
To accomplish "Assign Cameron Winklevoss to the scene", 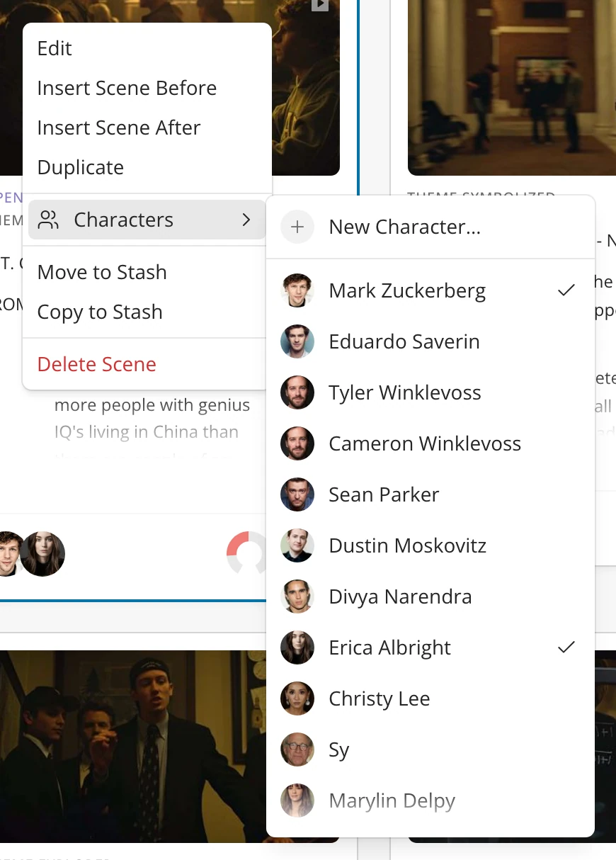I will pos(430,443).
